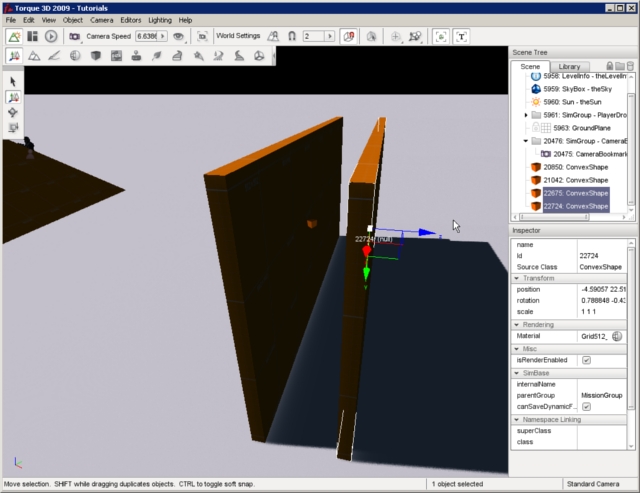Viewport: 640px width, 493px height.
Task: Toggle the isRenderEnabled checkbox
Action: (x=586, y=360)
